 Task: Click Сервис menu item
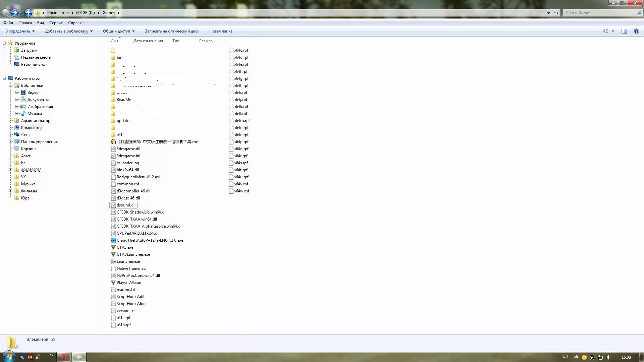click(56, 22)
